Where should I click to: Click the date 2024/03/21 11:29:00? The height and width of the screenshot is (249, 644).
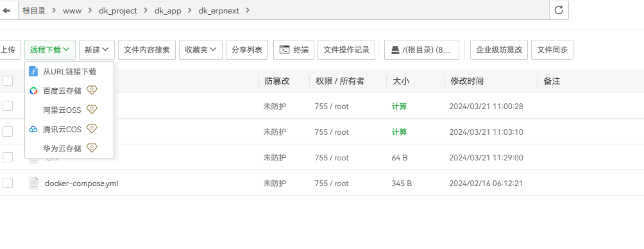click(x=486, y=158)
